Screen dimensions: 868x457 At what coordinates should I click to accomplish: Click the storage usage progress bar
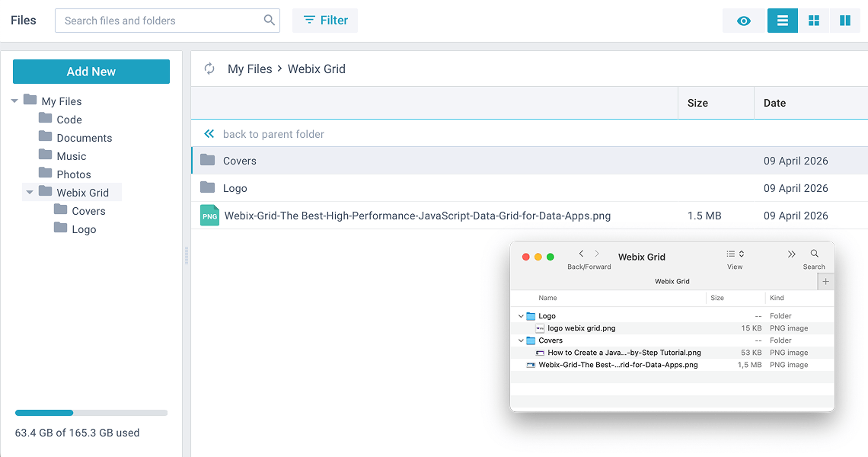tap(91, 413)
